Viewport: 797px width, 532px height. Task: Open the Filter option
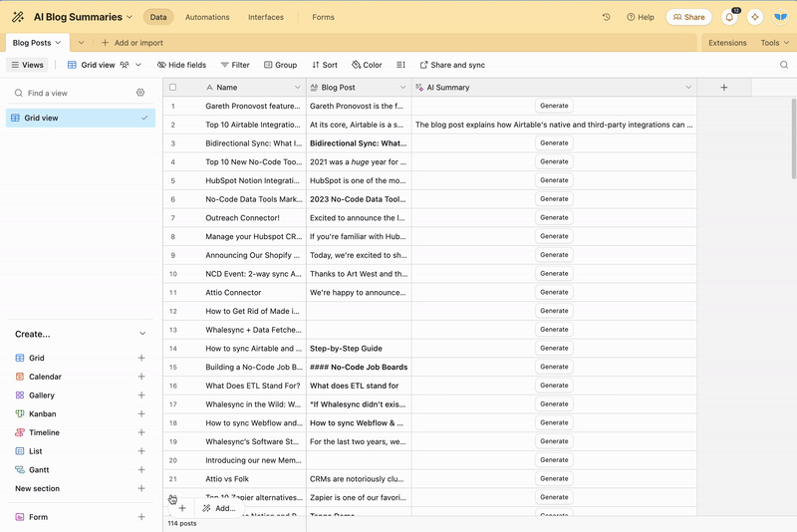coord(235,65)
